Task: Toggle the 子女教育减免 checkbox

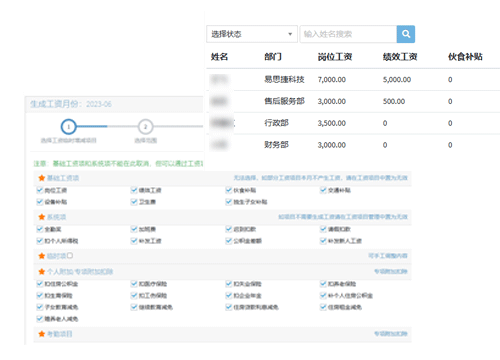Action: 40,307
